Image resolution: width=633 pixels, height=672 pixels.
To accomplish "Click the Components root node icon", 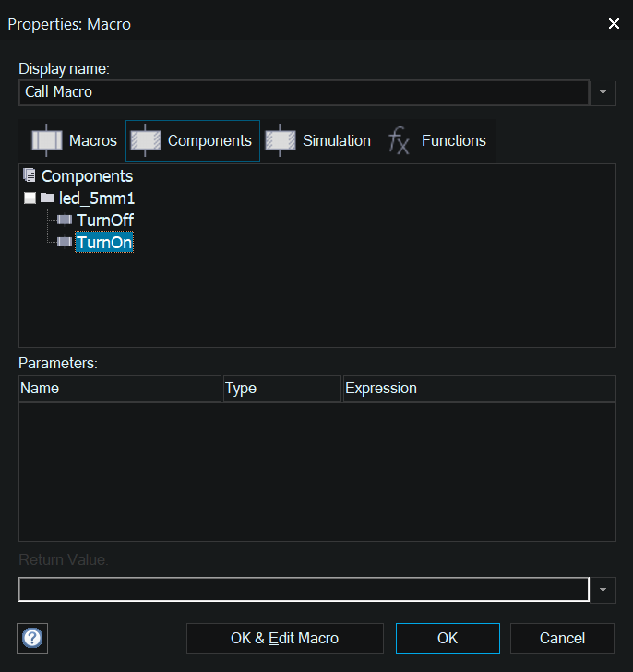I will 30,175.
